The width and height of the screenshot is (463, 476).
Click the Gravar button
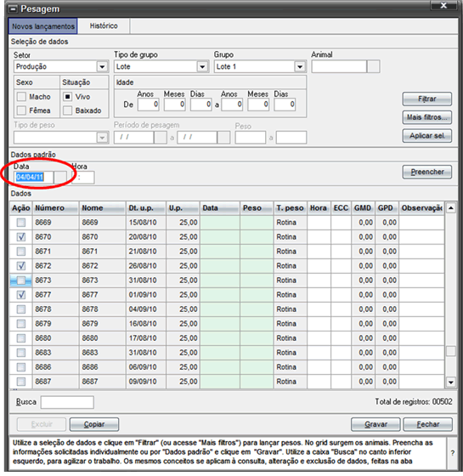[x=375, y=424]
